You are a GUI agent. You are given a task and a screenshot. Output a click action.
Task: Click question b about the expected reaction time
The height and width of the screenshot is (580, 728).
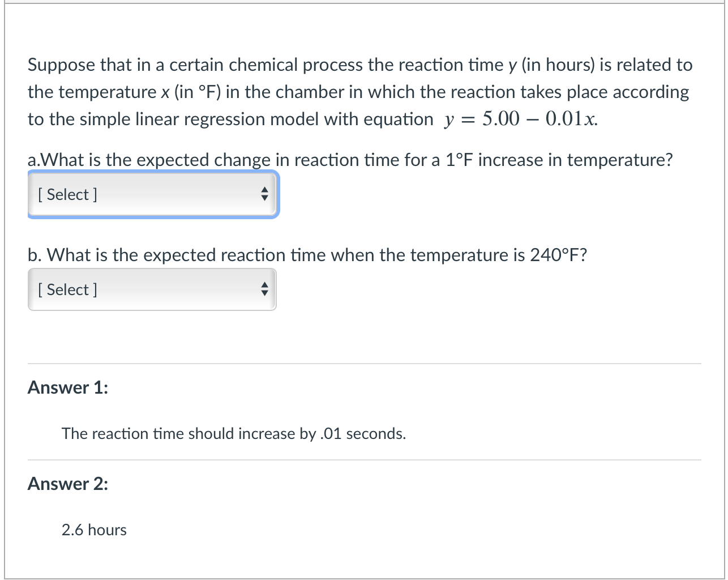(x=307, y=255)
